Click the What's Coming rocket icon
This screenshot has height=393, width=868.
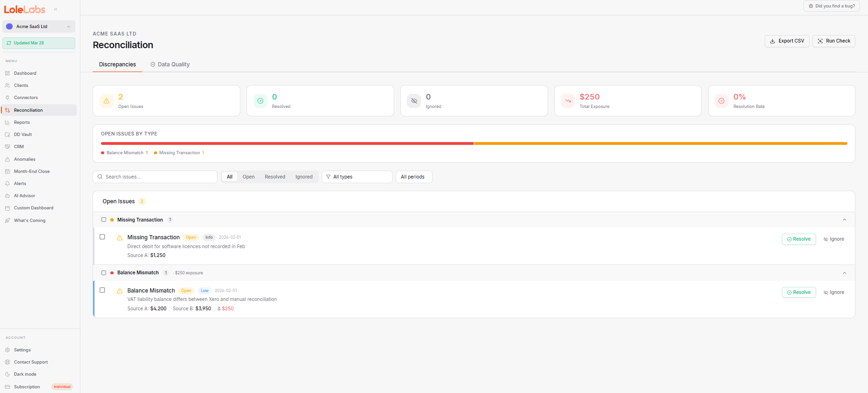[7, 221]
